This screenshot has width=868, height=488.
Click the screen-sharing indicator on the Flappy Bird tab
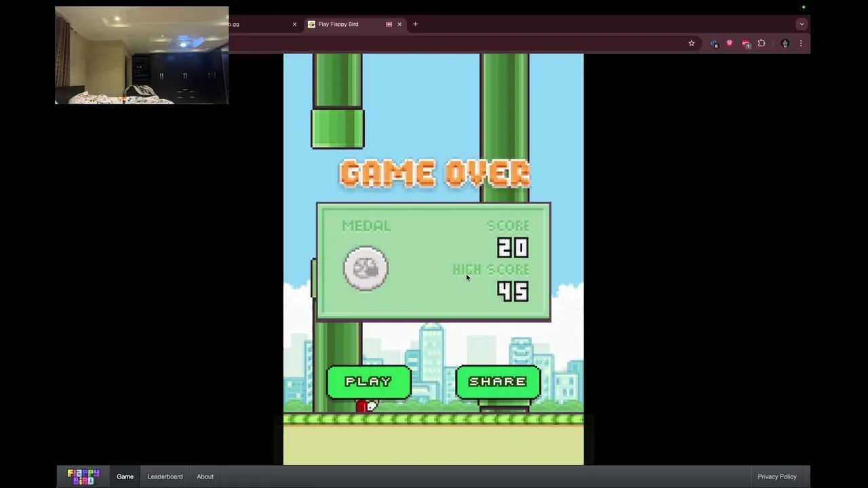click(x=389, y=24)
